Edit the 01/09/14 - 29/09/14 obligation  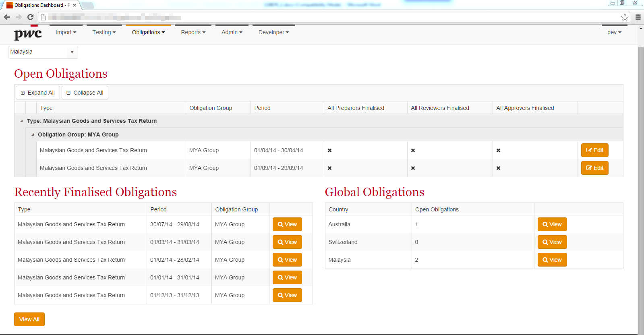coord(594,168)
